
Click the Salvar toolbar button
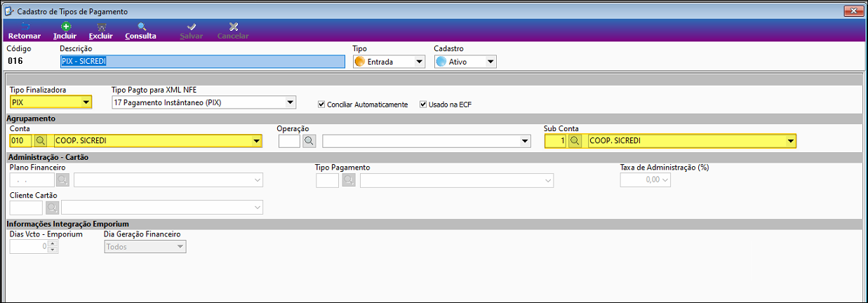192,31
